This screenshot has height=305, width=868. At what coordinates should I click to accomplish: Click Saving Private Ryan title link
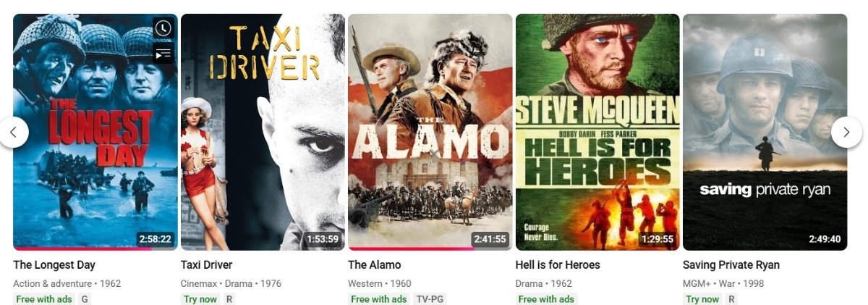[731, 265]
